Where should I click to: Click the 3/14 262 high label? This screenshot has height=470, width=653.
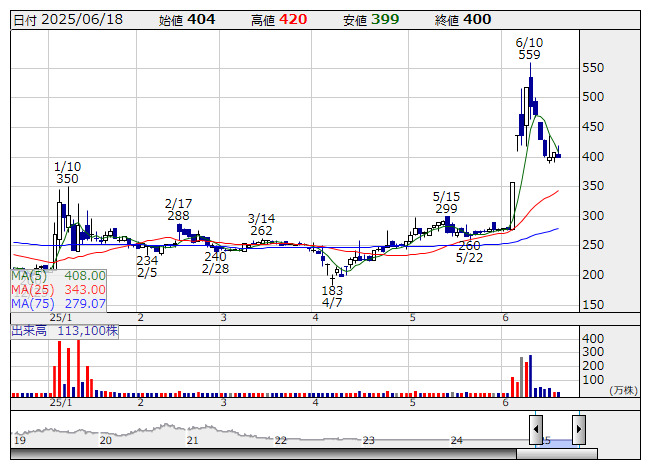click(261, 225)
